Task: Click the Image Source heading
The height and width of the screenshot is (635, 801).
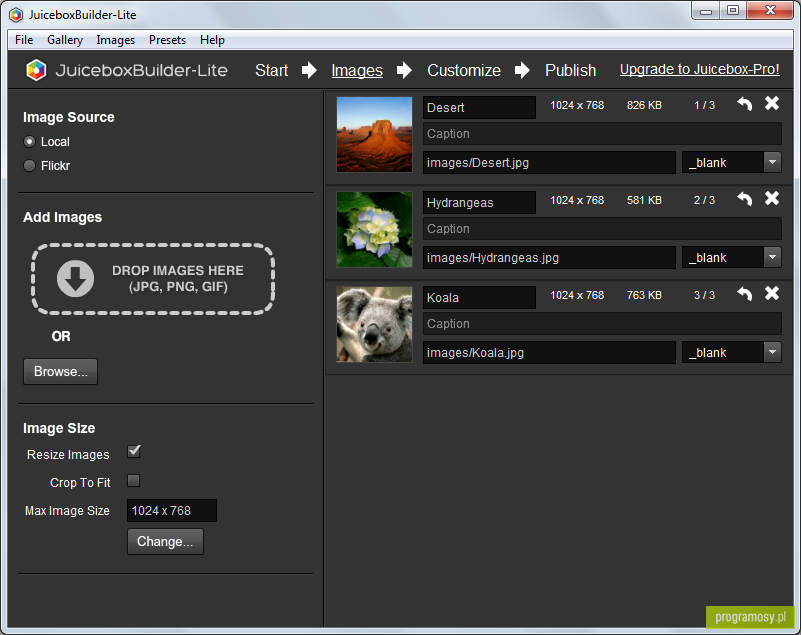Action: click(x=68, y=117)
